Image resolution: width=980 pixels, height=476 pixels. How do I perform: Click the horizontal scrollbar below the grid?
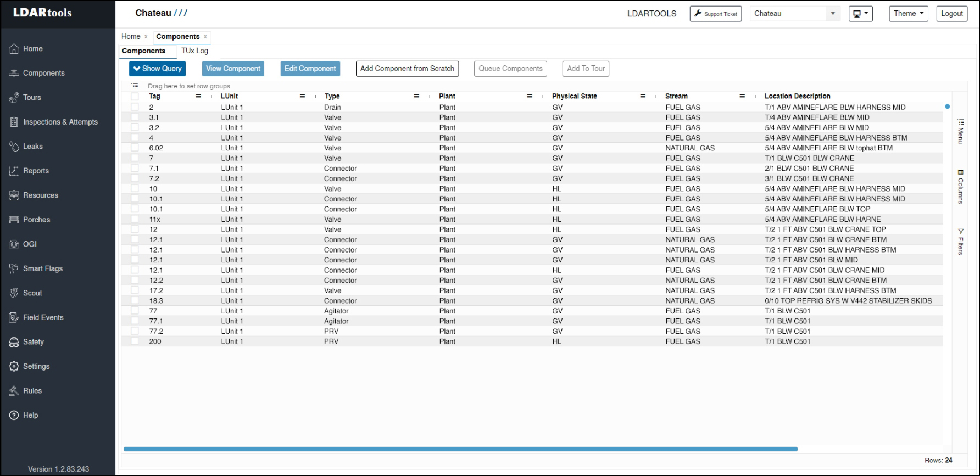tap(460, 449)
